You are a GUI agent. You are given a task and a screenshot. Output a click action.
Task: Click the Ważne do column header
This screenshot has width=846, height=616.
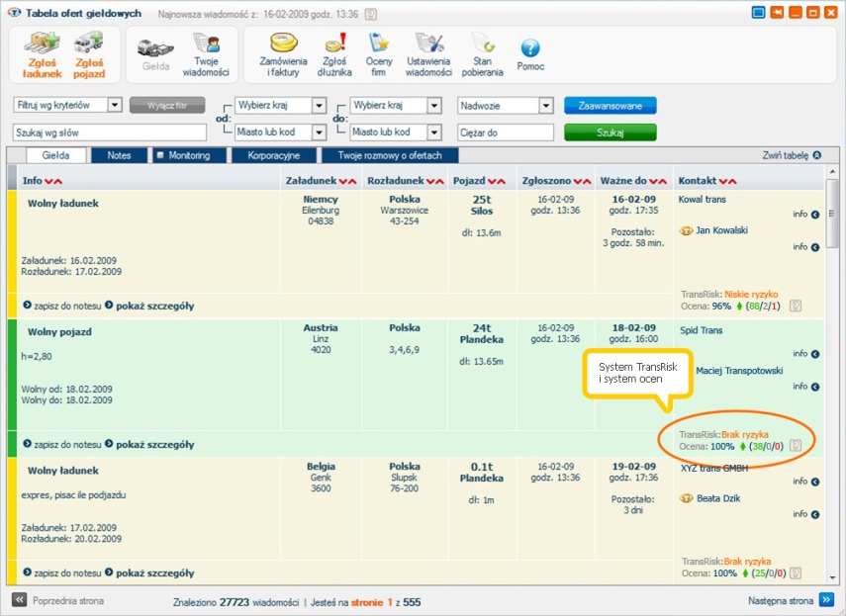[633, 181]
